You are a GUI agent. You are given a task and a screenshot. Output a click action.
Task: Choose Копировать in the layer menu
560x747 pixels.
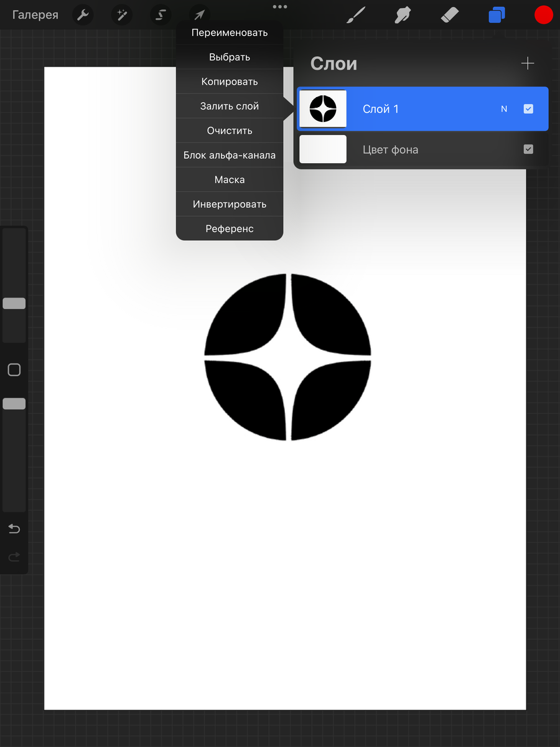(x=230, y=82)
